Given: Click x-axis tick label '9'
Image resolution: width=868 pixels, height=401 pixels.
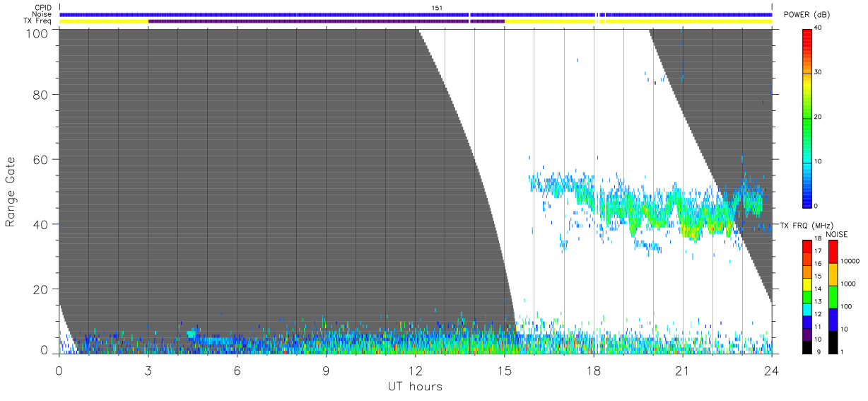Looking at the screenshot, I should (x=326, y=371).
